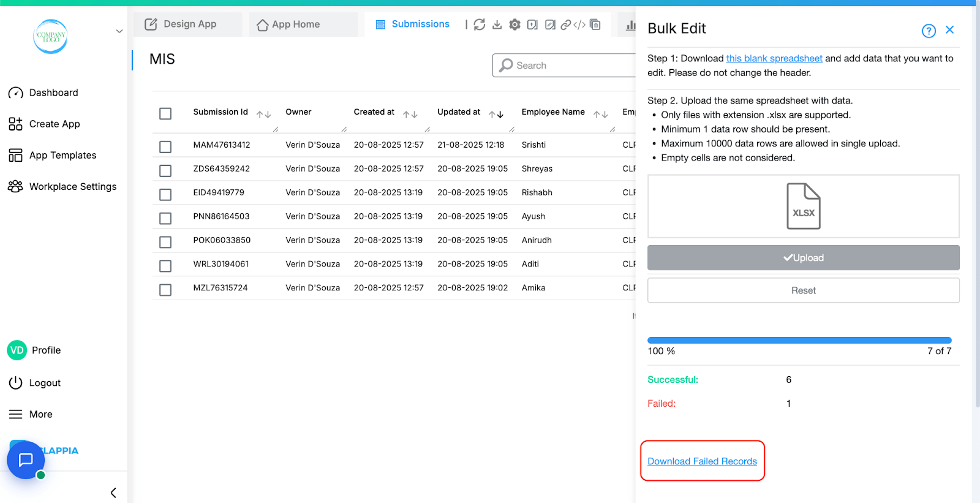This screenshot has width=980, height=503.
Task: Download this blank spreadsheet link
Action: point(774,58)
